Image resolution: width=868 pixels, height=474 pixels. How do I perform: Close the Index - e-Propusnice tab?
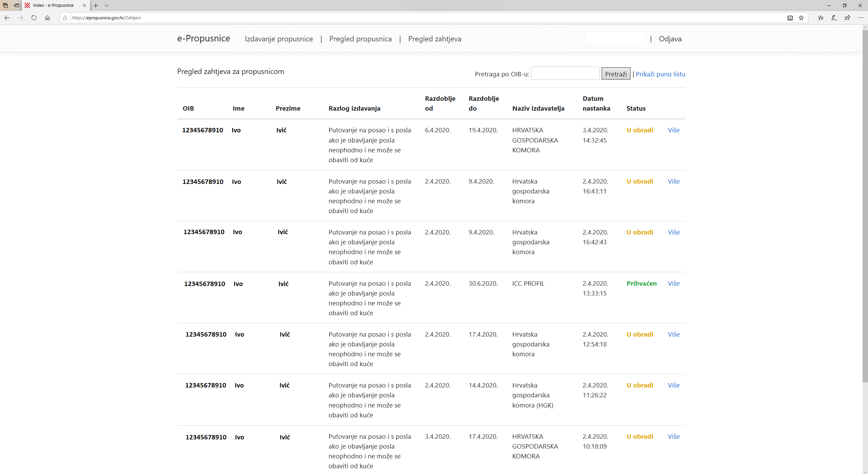pyautogui.click(x=84, y=5)
